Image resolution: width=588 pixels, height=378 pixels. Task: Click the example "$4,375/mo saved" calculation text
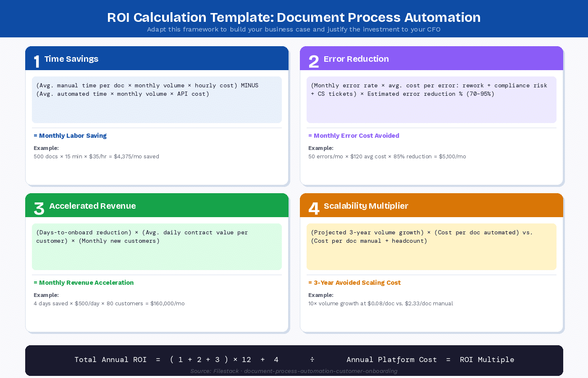pyautogui.click(x=96, y=156)
